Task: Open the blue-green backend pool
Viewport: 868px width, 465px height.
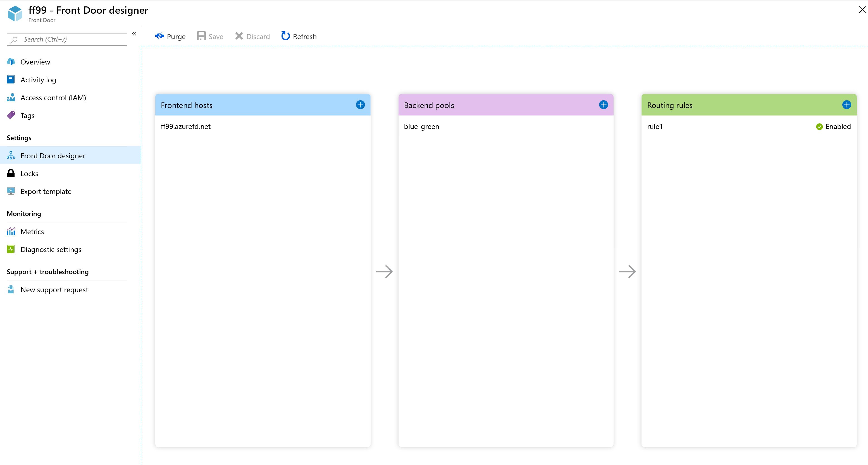Action: tap(421, 127)
